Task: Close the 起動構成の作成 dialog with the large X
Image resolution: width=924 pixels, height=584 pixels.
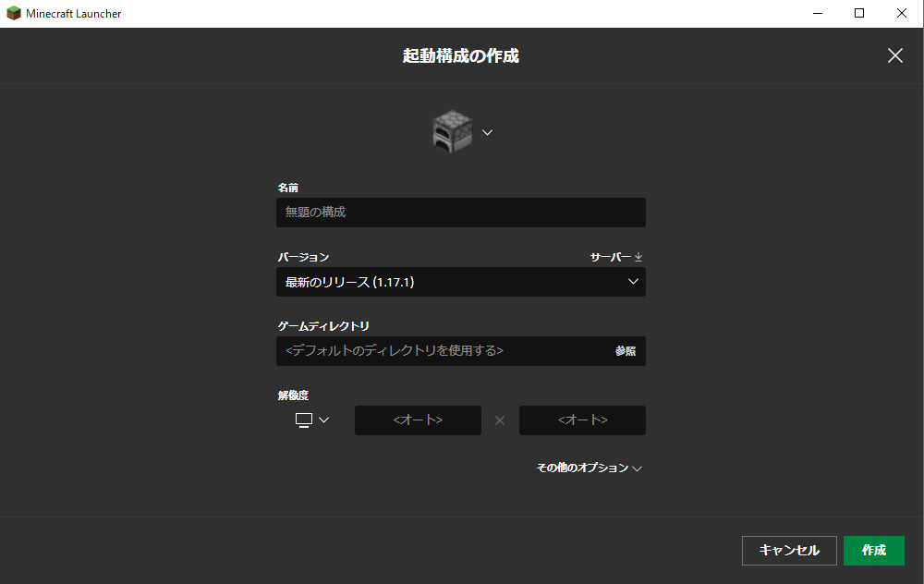Action: click(x=894, y=55)
